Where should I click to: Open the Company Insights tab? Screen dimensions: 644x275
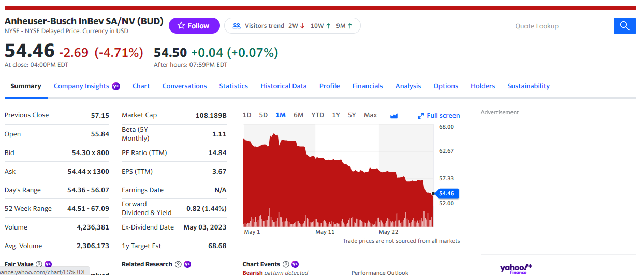click(81, 86)
